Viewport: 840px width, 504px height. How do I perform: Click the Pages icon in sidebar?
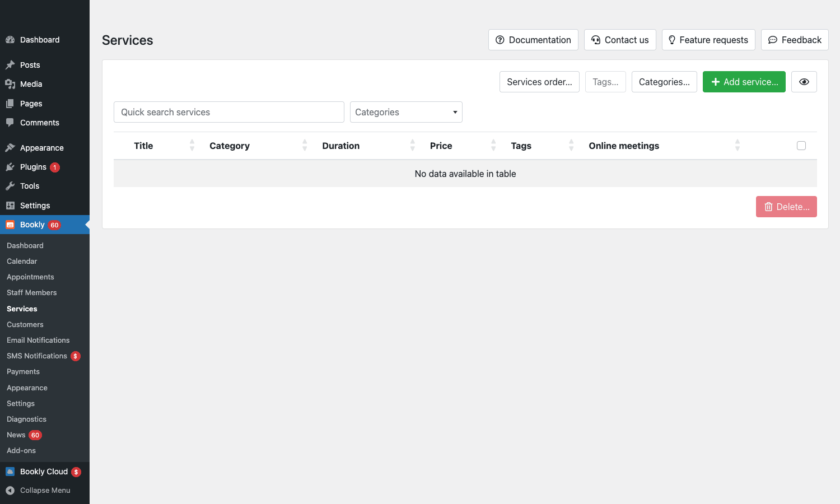click(x=10, y=104)
